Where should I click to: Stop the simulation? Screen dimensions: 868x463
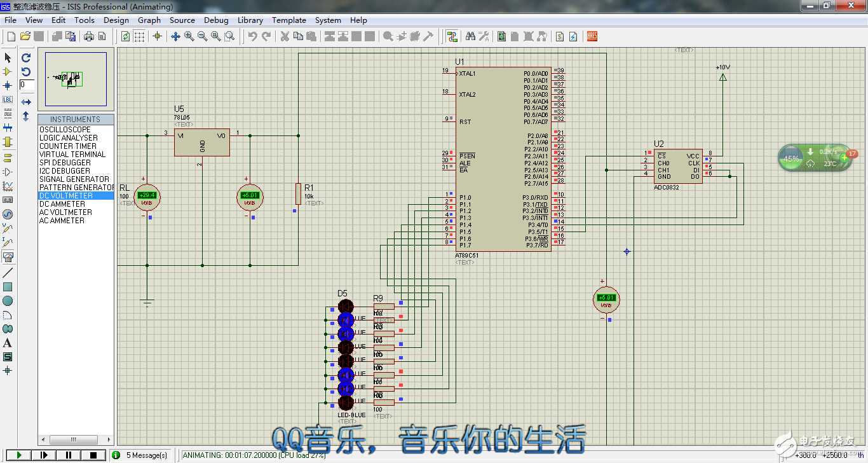tap(93, 455)
